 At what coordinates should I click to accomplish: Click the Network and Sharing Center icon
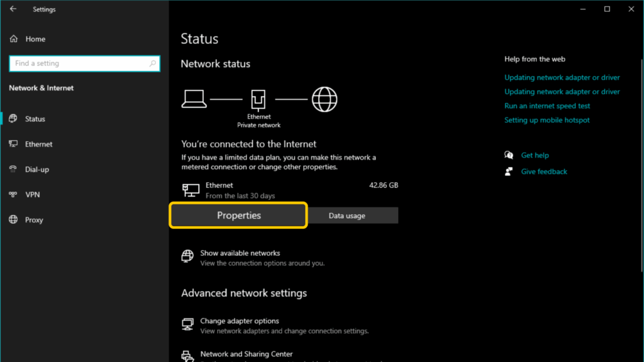coord(187,356)
